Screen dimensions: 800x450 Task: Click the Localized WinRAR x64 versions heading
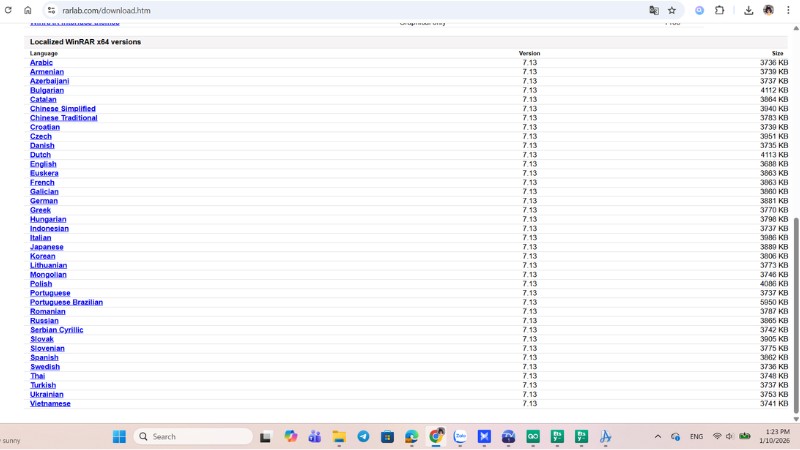[x=85, y=42]
